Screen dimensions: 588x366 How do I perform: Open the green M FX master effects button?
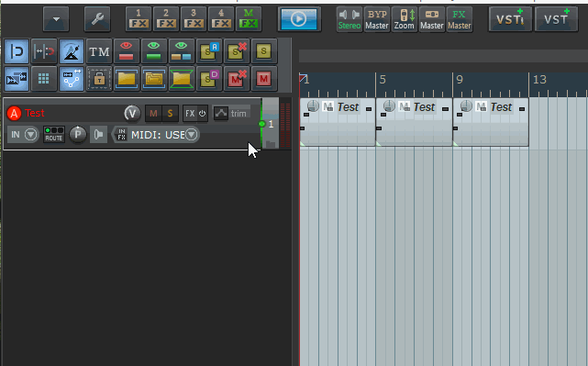click(x=249, y=18)
